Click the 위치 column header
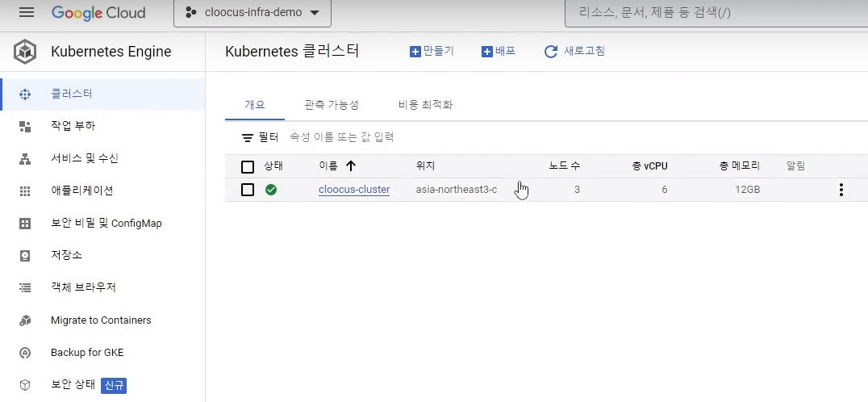 [425, 165]
